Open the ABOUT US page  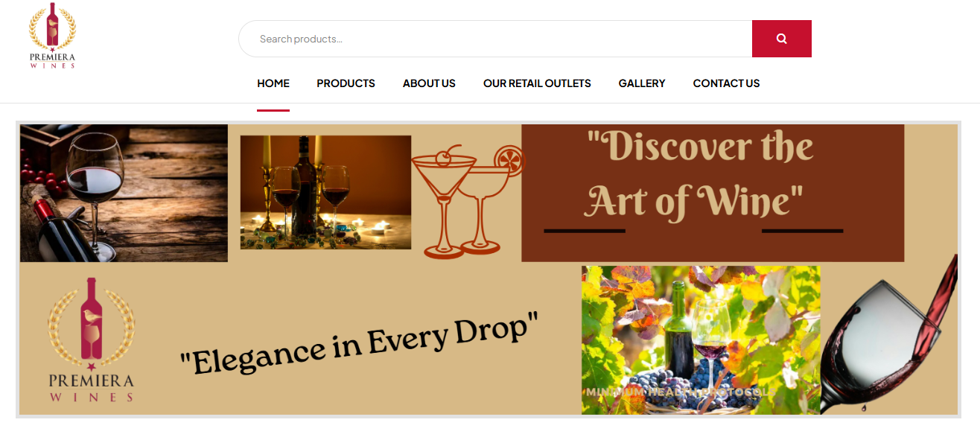(429, 83)
